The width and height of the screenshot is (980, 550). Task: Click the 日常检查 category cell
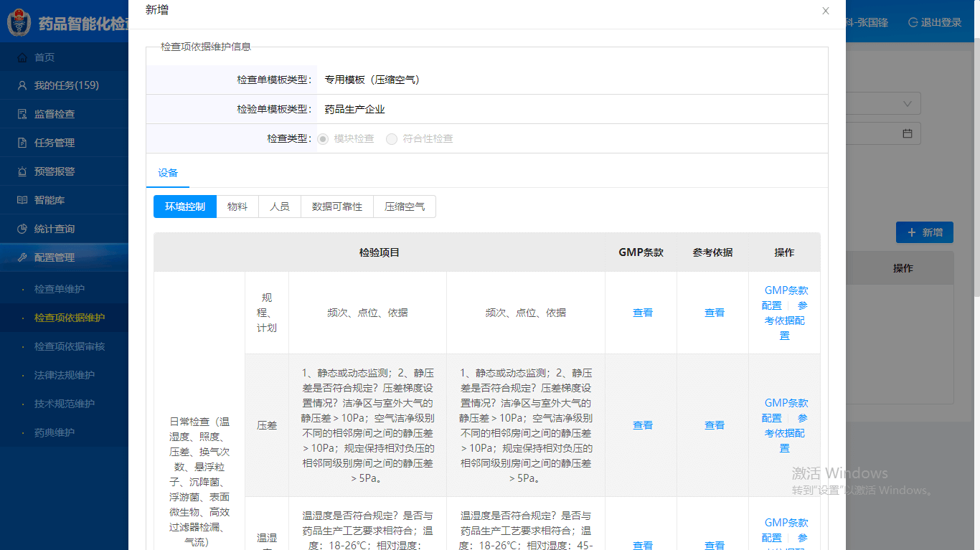pyautogui.click(x=199, y=482)
